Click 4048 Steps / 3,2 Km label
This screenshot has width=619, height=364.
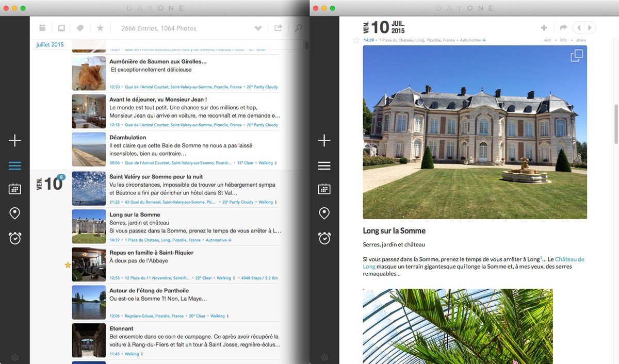click(259, 278)
